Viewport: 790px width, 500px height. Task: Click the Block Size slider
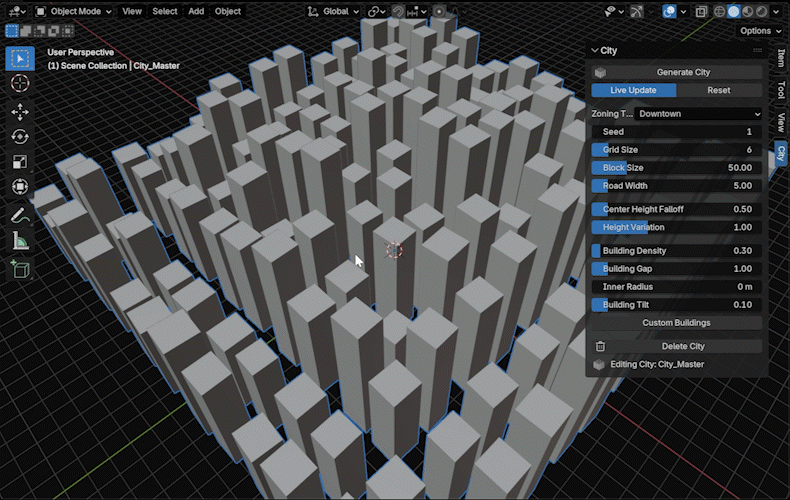(x=677, y=168)
